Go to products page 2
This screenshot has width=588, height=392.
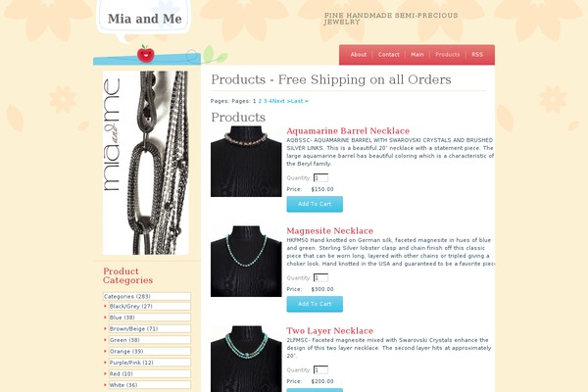pos(260,101)
